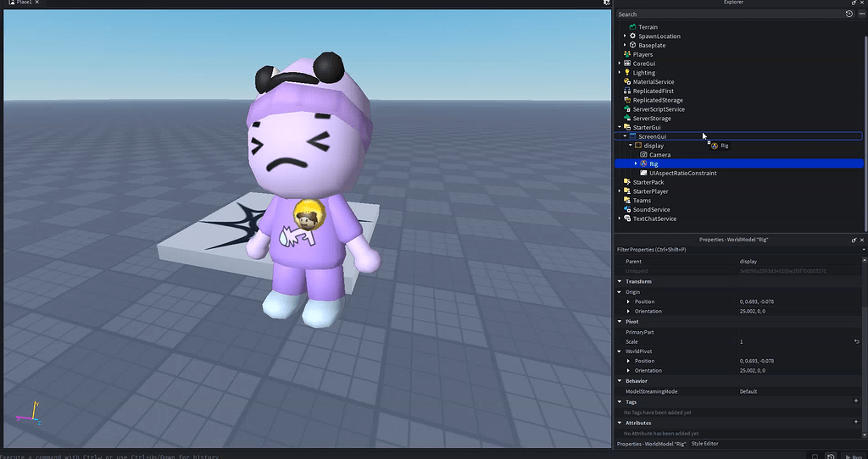Expand Position under WorldPivot
The image size is (868, 459).
628,361
